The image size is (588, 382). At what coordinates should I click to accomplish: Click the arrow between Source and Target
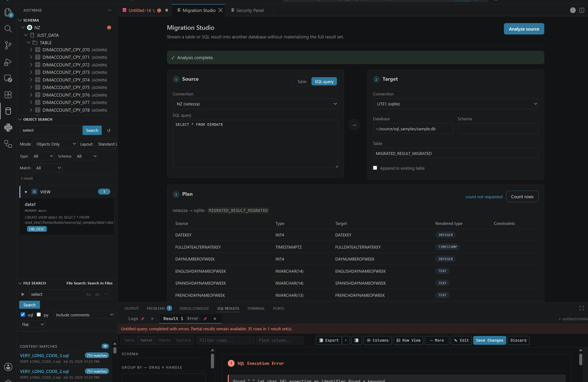coord(354,125)
